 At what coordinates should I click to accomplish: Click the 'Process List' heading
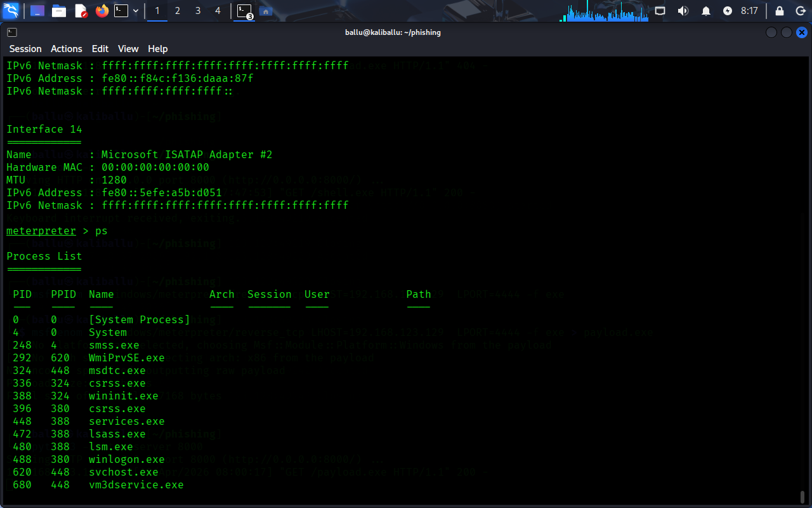click(44, 256)
